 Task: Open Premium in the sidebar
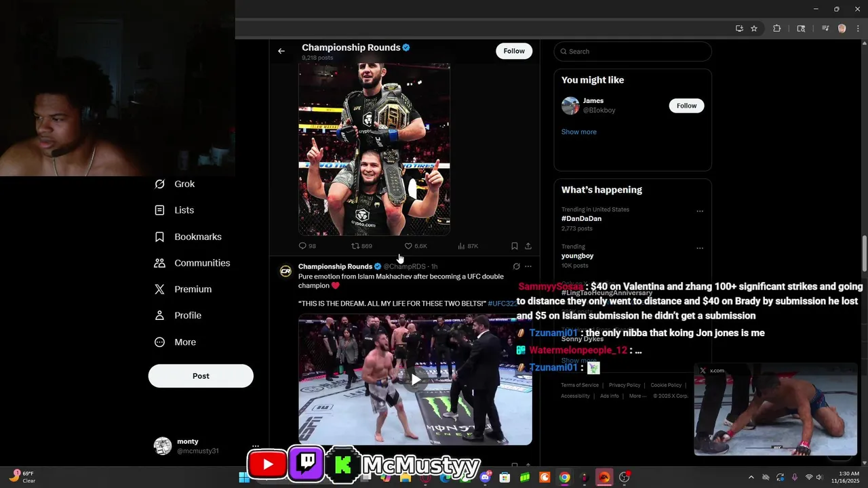click(183, 289)
